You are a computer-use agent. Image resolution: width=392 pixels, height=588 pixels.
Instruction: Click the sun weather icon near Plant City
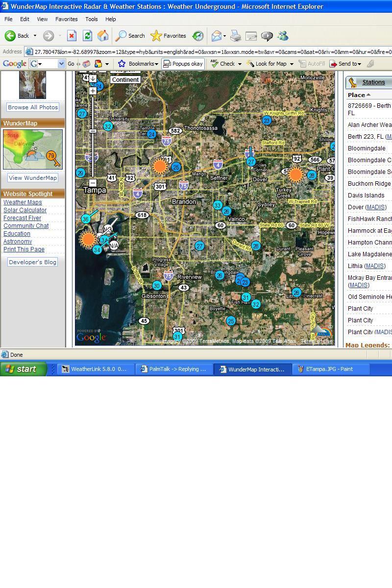(295, 174)
